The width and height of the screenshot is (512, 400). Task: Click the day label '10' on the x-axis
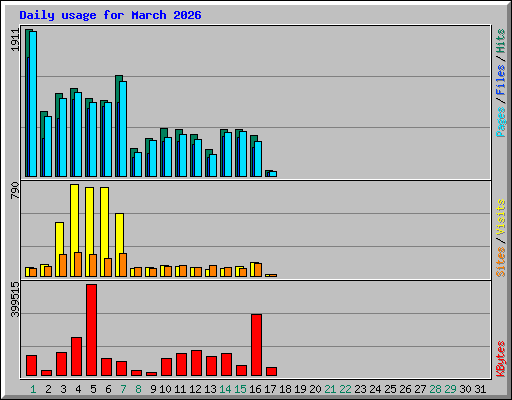(165, 389)
